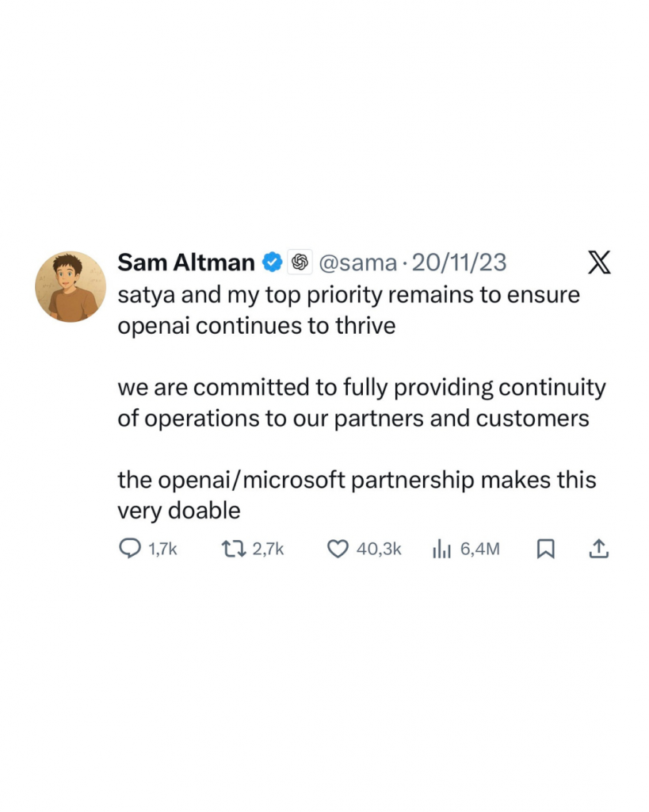Screen dimensions: 649x812
Task: Click the "we are committed" paragraph
Action: (361, 403)
